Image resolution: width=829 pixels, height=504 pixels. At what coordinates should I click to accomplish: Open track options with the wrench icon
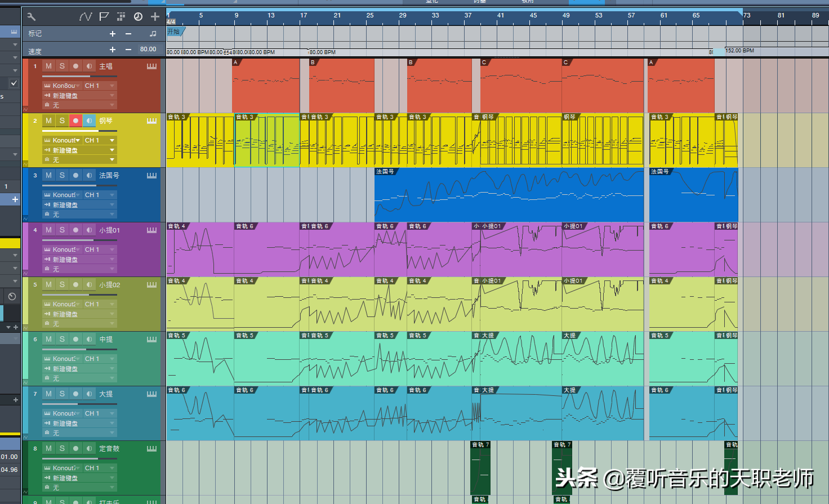click(x=32, y=17)
